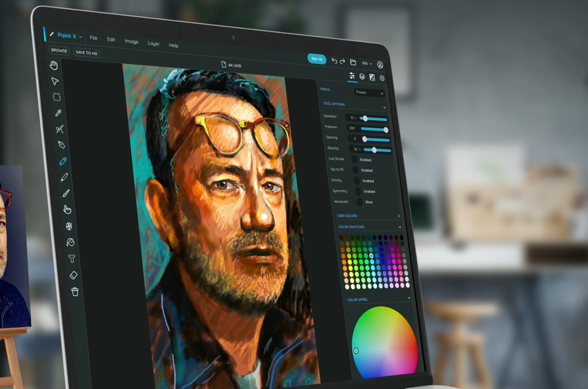Open the user account profile icon
The width and height of the screenshot is (588, 389).
point(380,65)
